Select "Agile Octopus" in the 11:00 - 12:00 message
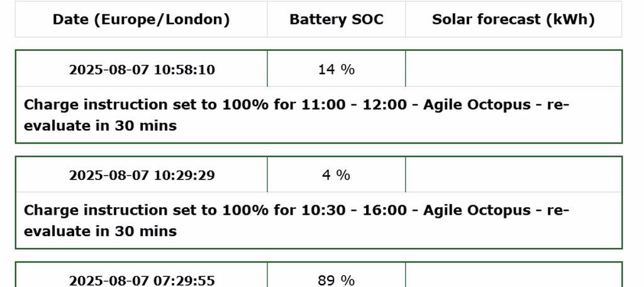Viewport: 644px width, 287px height. tap(477, 104)
